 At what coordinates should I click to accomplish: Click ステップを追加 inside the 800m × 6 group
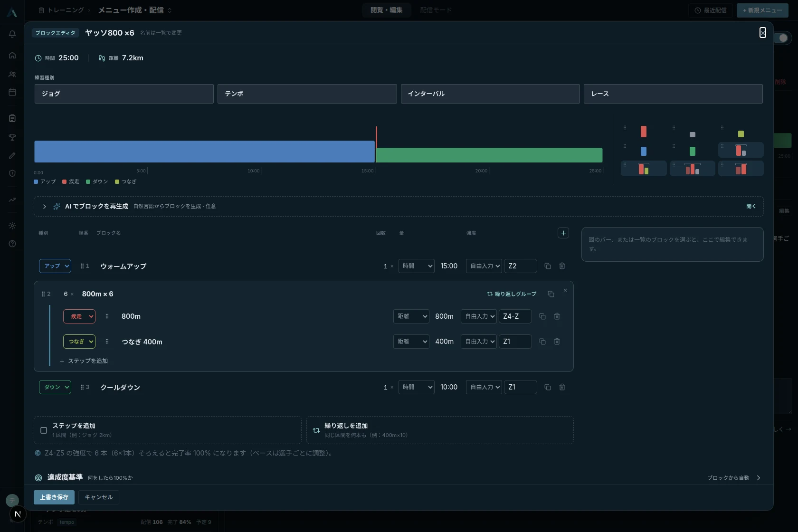pos(84,361)
